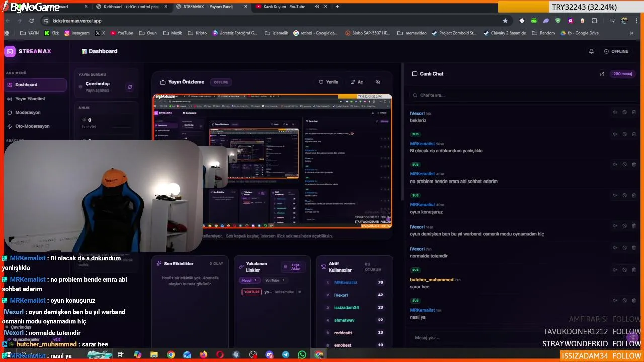This screenshot has width=644, height=362.
Task: Delete the 'Bi olacak da a dokundum' message
Action: pos(634,134)
